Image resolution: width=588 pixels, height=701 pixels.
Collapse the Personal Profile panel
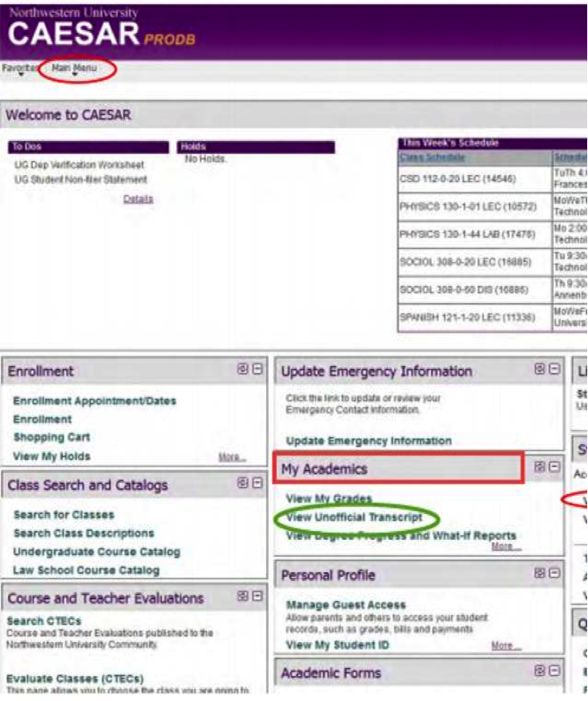point(554,573)
